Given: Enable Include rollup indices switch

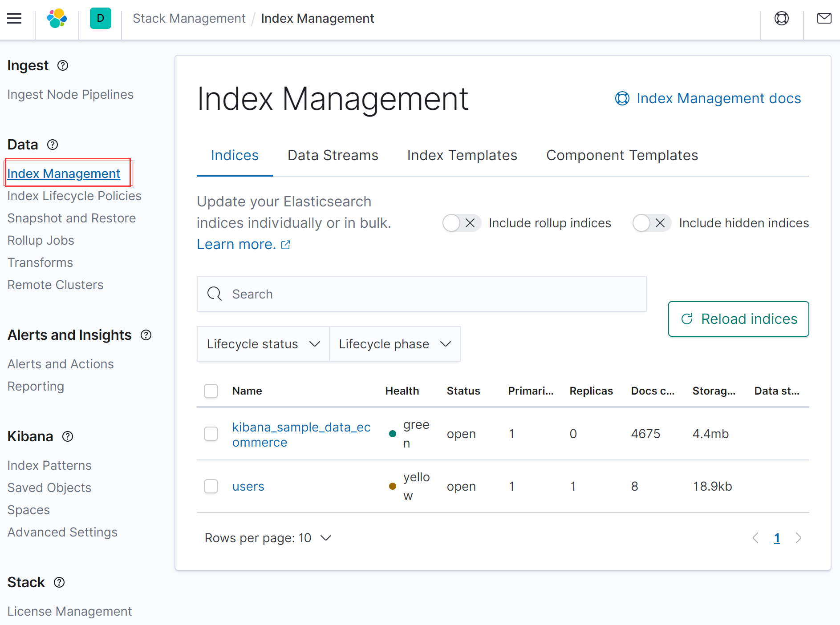Looking at the screenshot, I should (x=461, y=223).
